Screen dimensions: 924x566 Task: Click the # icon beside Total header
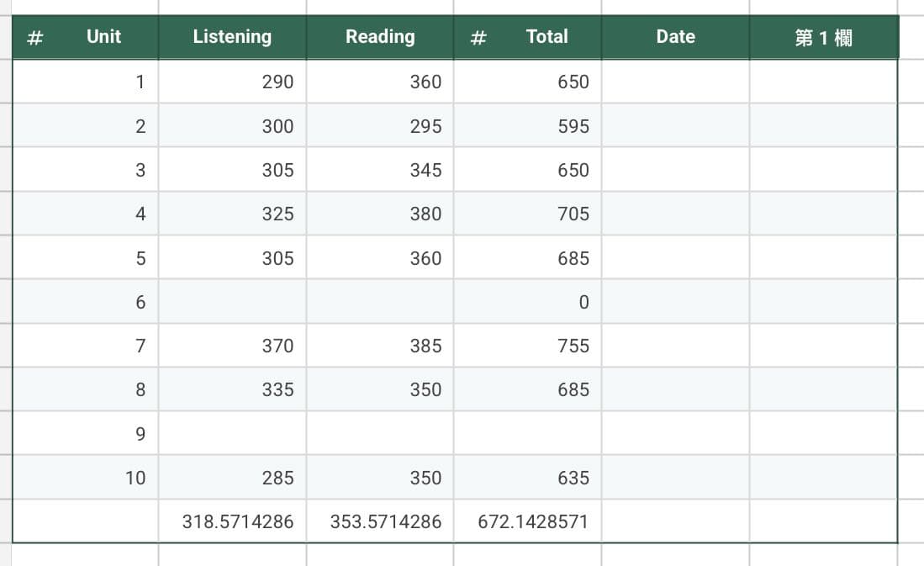coord(478,38)
